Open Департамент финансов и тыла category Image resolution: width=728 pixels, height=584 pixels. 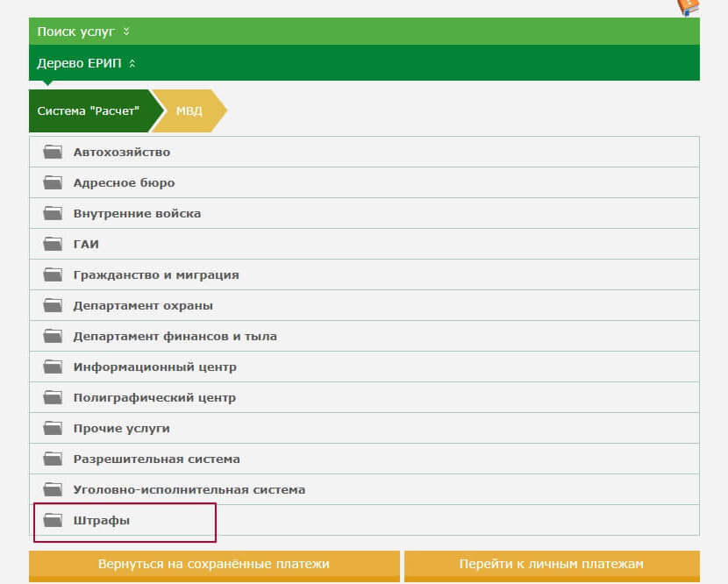tap(175, 337)
